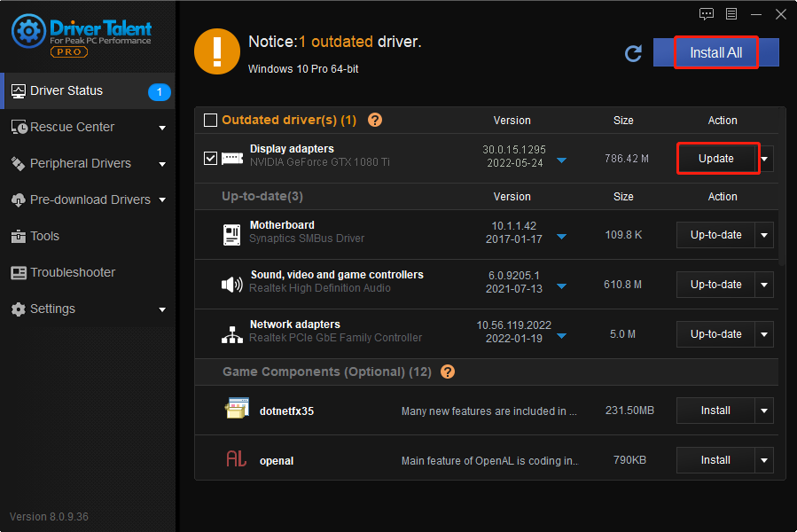This screenshot has height=532, width=797.
Task: Click the sound speaker device icon
Action: point(232,285)
